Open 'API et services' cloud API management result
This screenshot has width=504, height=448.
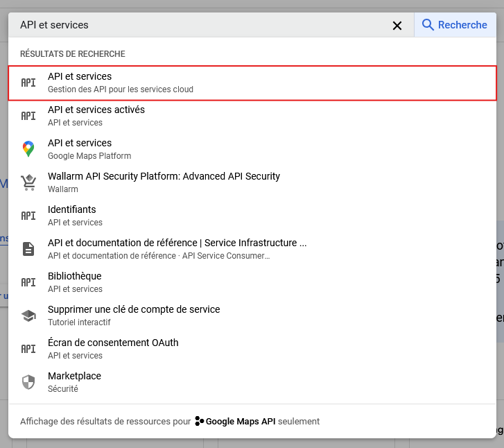(x=252, y=83)
